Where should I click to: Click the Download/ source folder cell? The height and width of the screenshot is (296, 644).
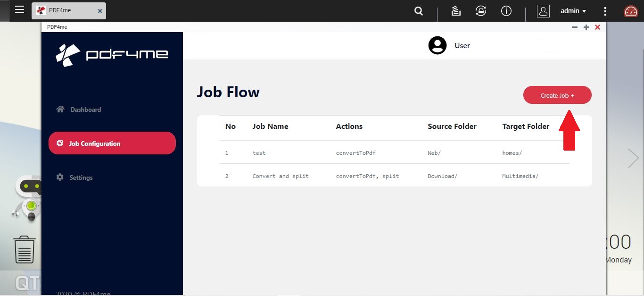tap(443, 176)
